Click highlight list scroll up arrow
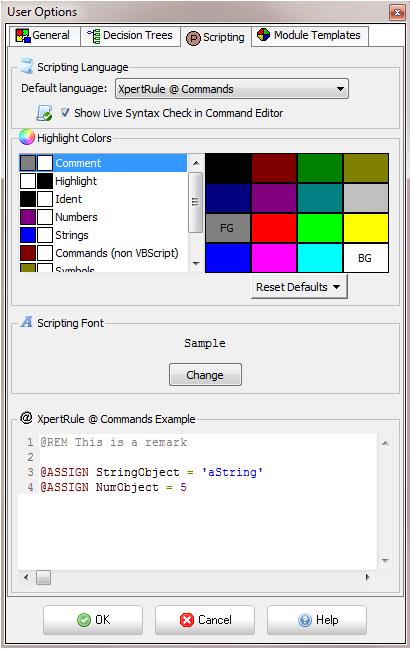The height and width of the screenshot is (649, 410). tap(196, 163)
